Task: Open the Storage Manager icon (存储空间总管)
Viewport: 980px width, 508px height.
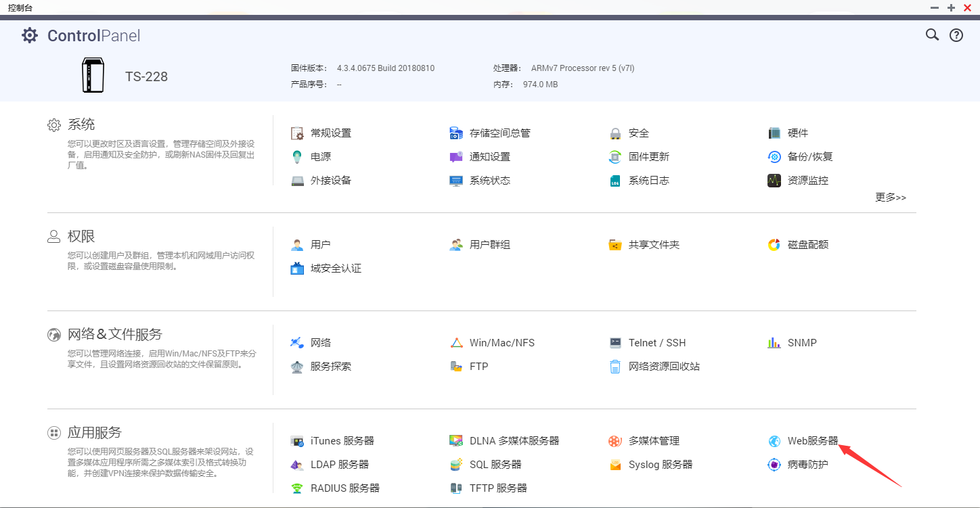Action: pos(456,133)
